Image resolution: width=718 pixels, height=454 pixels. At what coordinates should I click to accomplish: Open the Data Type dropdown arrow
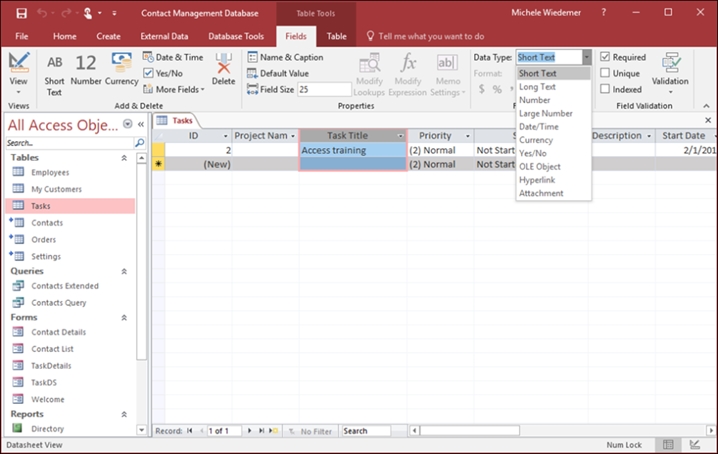tap(587, 57)
